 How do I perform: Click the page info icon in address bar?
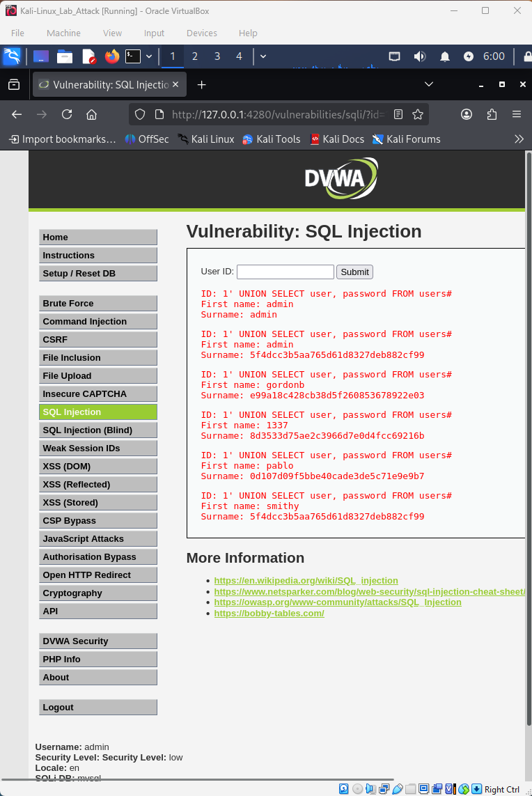(159, 115)
